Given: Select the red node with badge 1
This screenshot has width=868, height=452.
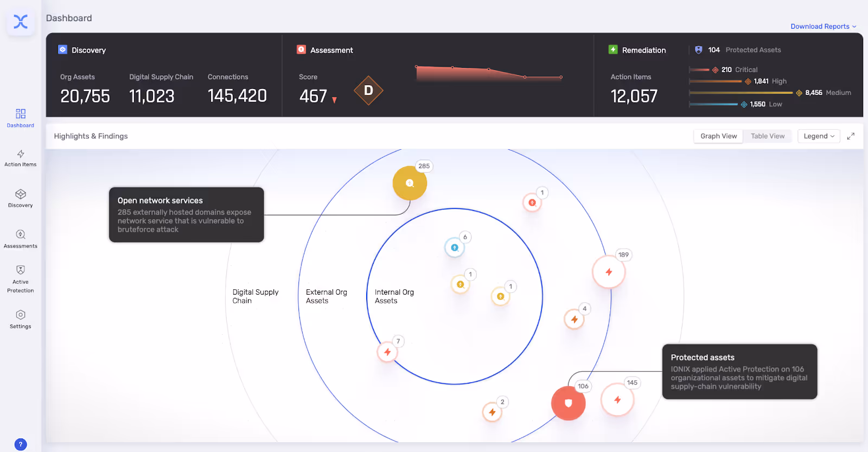Looking at the screenshot, I should coord(532,203).
